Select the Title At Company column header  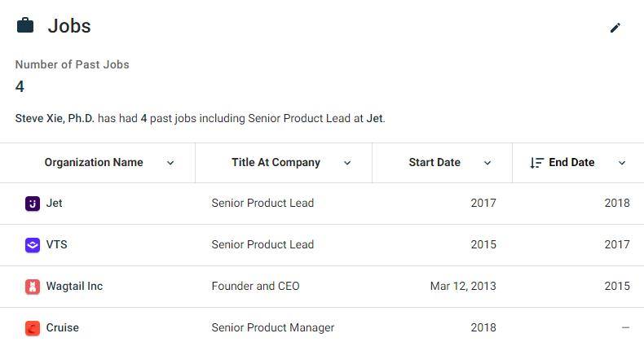coord(276,162)
